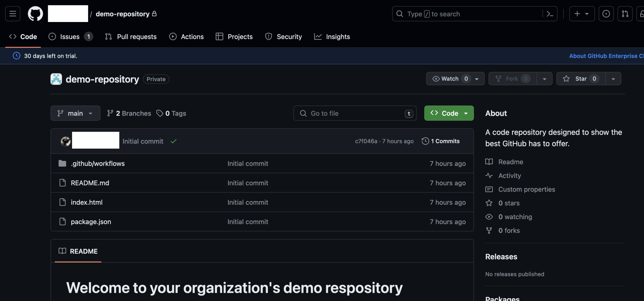This screenshot has height=301, width=644.
Task: Click the Readme book icon in sidebar
Action: pyautogui.click(x=489, y=162)
